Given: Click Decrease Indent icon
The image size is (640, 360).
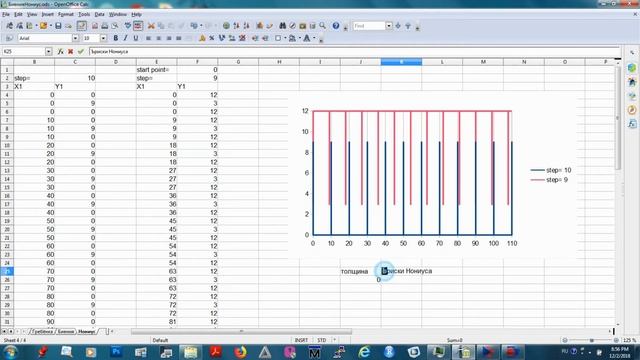Looking at the screenshot, I should coord(255,38).
